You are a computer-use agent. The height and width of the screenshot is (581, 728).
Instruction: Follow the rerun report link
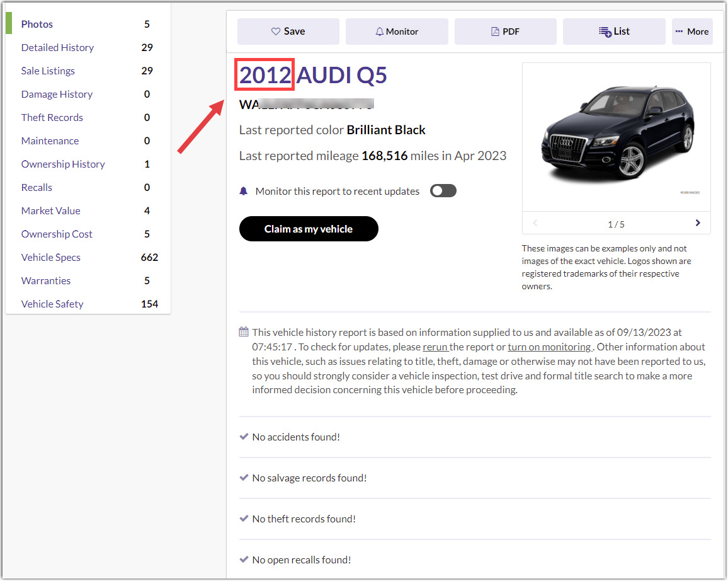pos(436,347)
